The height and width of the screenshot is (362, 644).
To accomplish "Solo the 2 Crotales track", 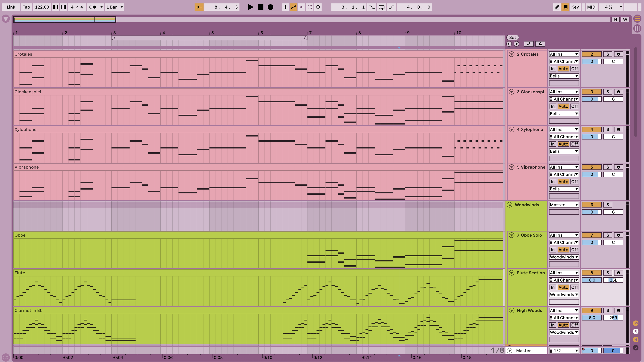I will pos(608,54).
